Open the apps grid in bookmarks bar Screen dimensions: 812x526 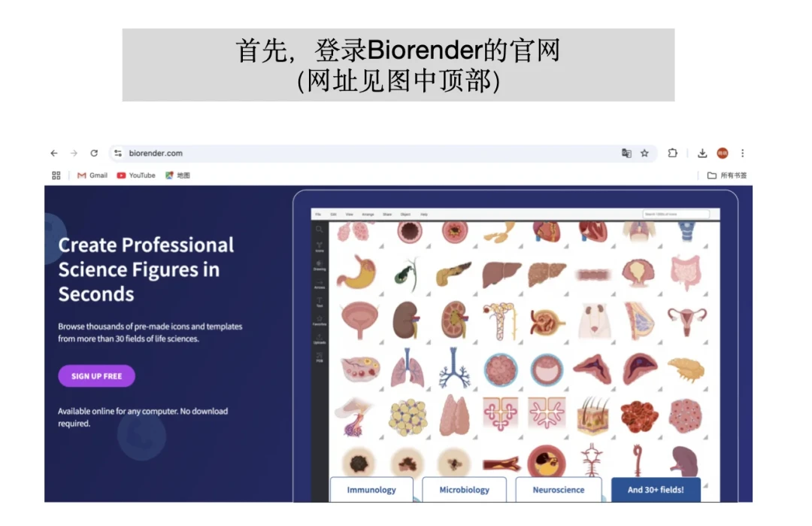(56, 175)
